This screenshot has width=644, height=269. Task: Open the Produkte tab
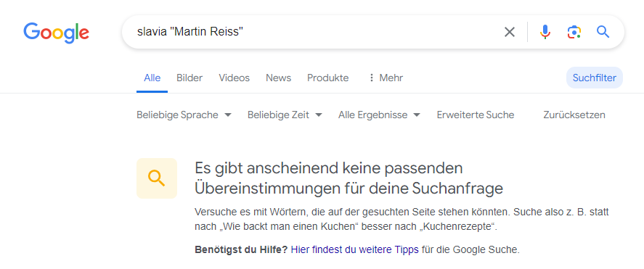[x=327, y=78]
